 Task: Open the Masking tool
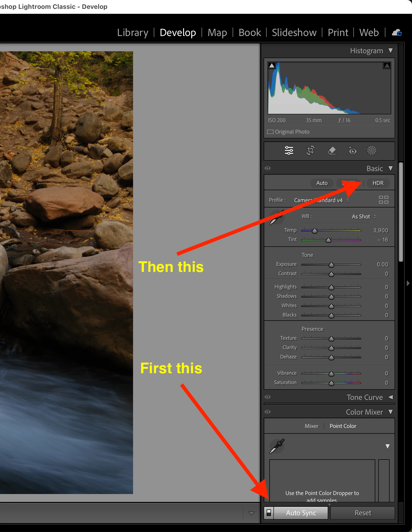pyautogui.click(x=372, y=150)
